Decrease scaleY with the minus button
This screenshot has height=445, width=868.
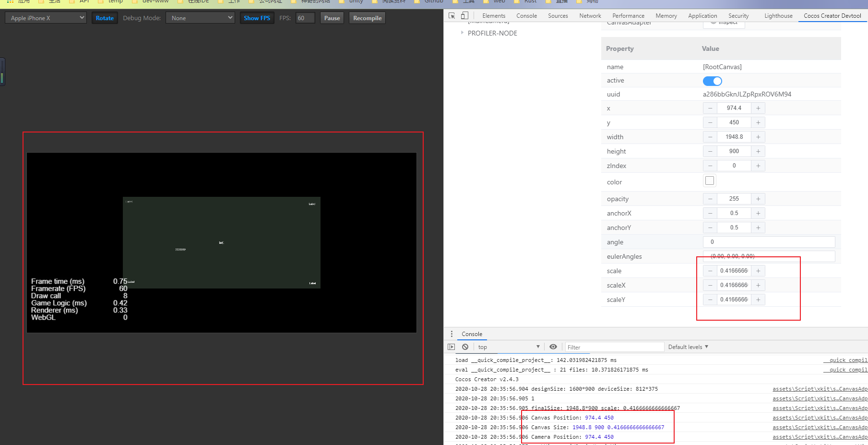pos(710,300)
